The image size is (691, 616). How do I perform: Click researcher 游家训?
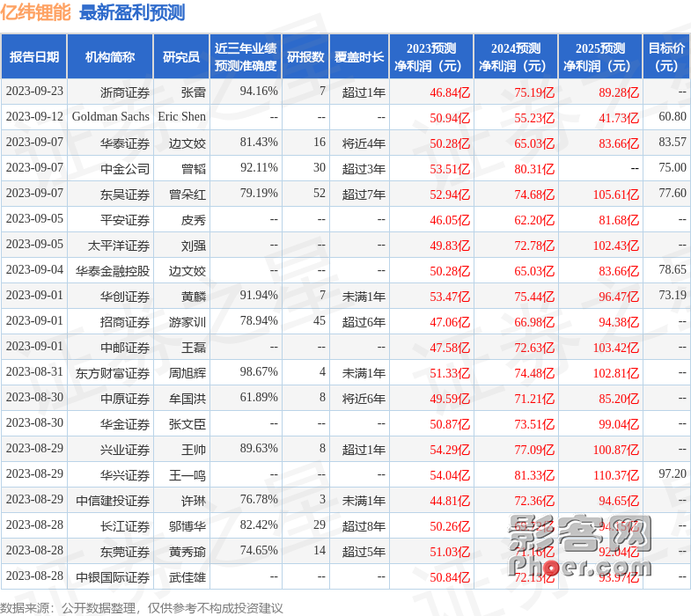click(187, 322)
